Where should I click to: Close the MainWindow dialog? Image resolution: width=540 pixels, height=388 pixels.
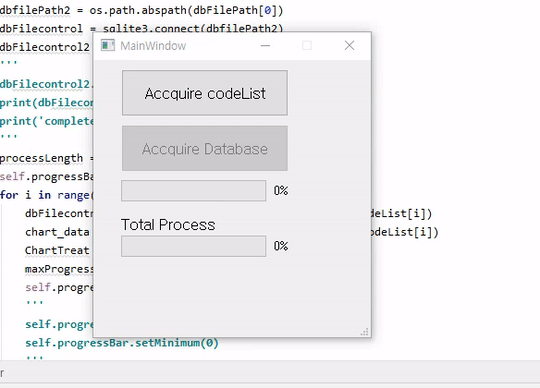349,45
